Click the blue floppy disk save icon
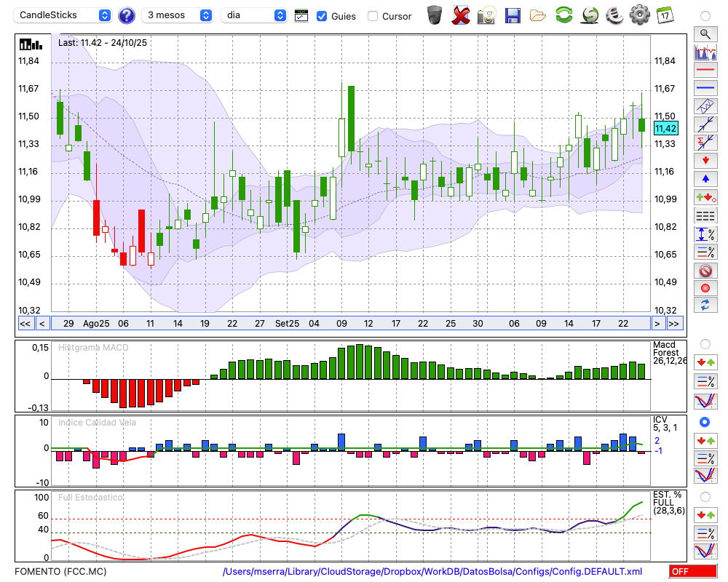 [513, 15]
